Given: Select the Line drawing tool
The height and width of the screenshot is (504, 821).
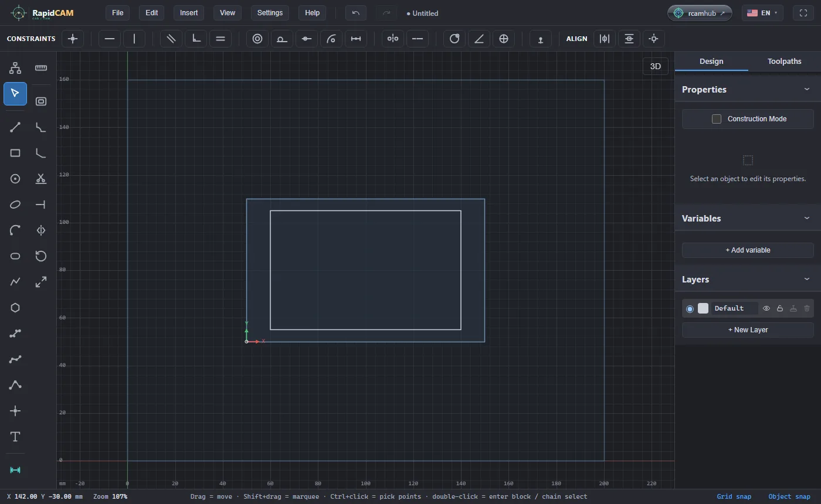Looking at the screenshot, I should pyautogui.click(x=15, y=127).
